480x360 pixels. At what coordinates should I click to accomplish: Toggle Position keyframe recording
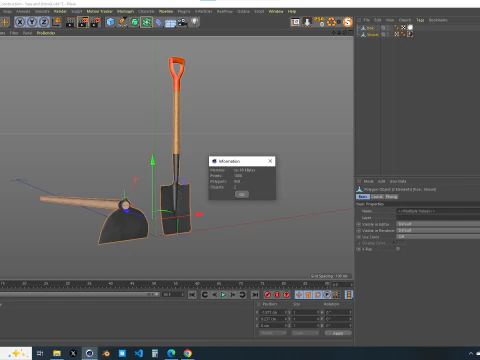pyautogui.click(x=299, y=295)
